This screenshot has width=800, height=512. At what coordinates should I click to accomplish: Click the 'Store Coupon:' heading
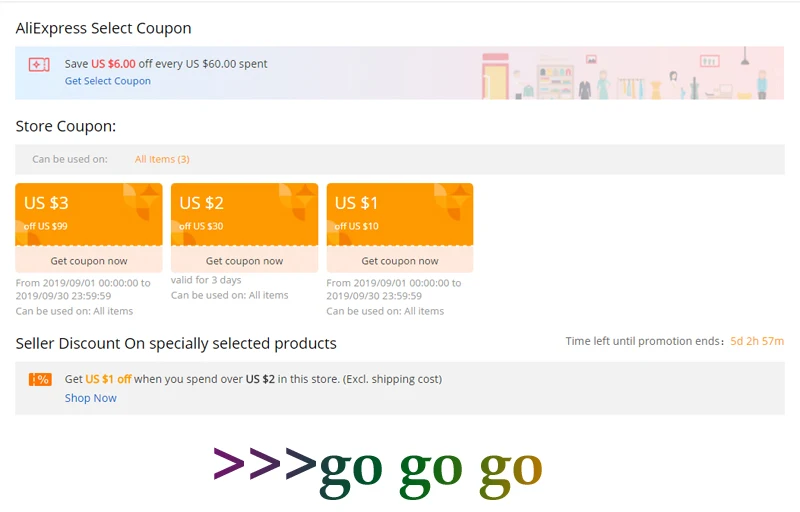(66, 126)
